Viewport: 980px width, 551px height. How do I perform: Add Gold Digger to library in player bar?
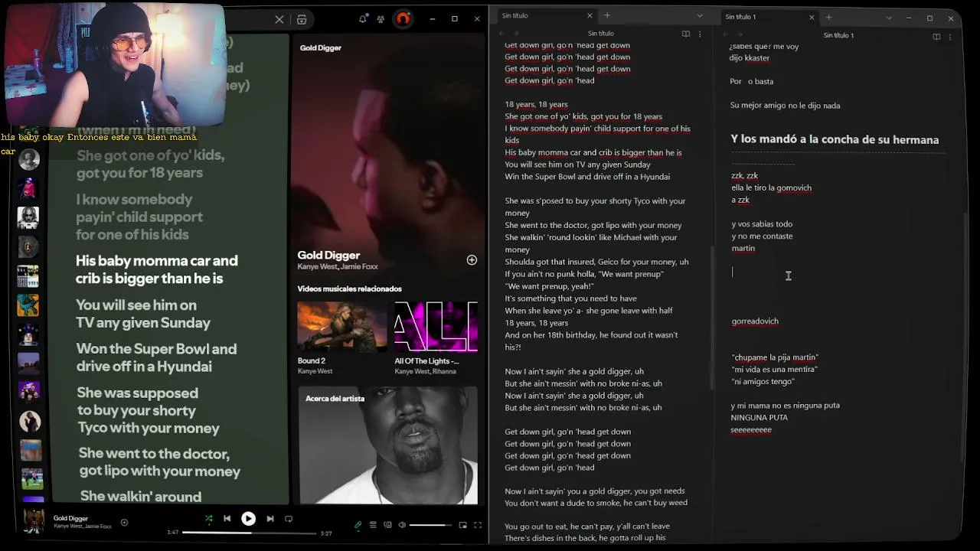coord(124,523)
